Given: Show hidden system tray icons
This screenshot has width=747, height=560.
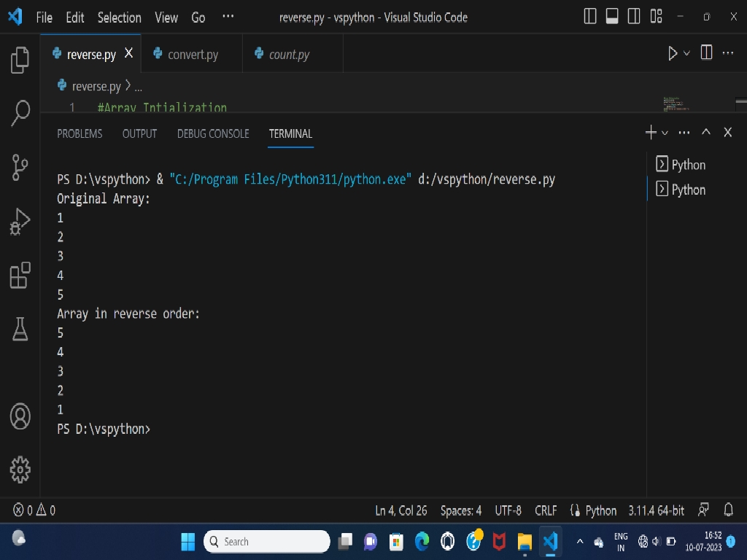Looking at the screenshot, I should 580,542.
